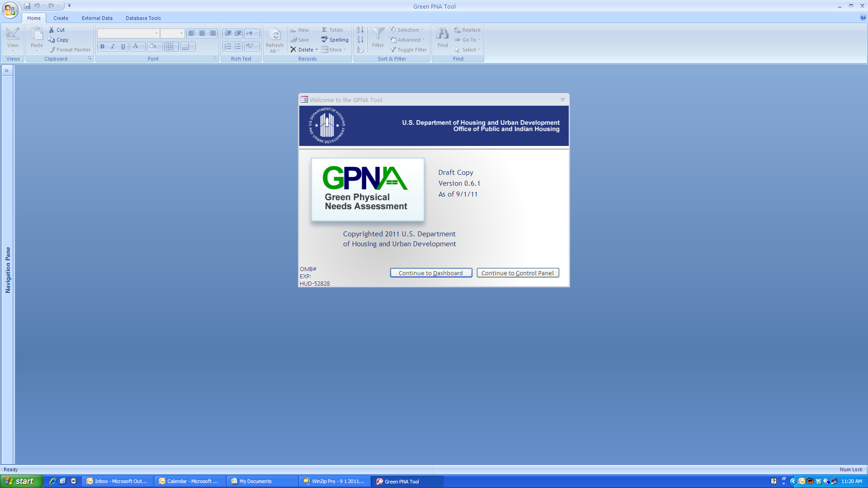Click the Copy icon in Clipboard
The width and height of the screenshot is (868, 488).
pyautogui.click(x=52, y=40)
